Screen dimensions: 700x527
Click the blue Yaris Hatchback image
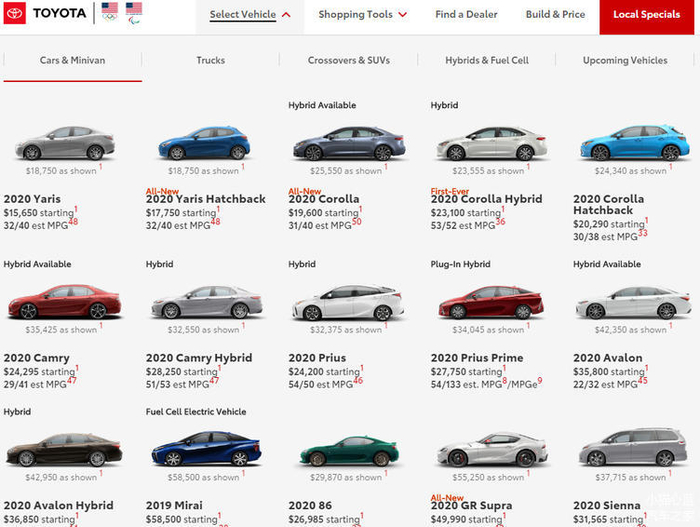point(204,143)
